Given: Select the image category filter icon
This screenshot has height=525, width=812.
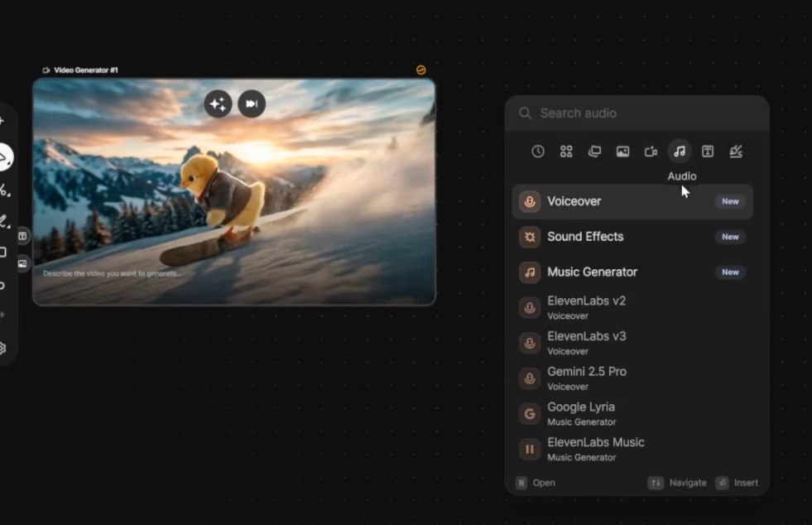Looking at the screenshot, I should [x=622, y=152].
